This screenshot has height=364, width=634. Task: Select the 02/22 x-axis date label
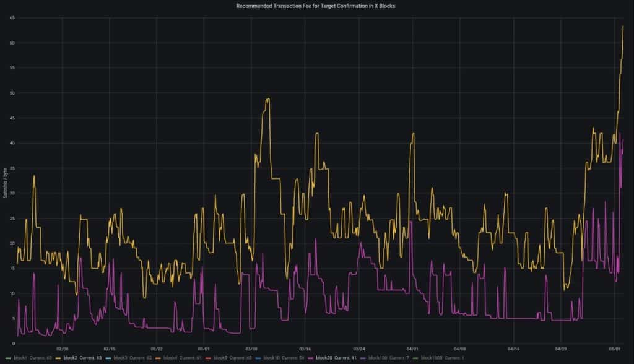coord(157,349)
